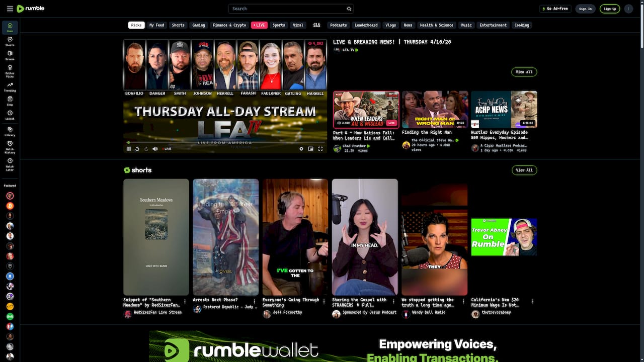Open the first featured channel avatar
This screenshot has height=362, width=644.
(10, 196)
